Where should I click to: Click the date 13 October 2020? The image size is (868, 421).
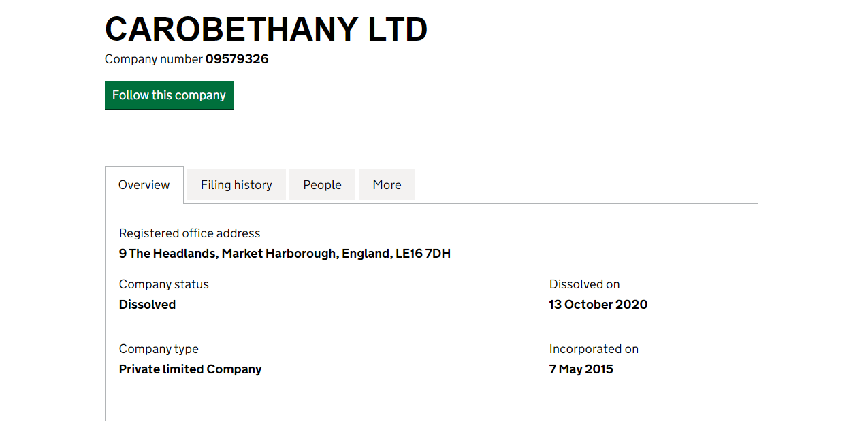598,305
